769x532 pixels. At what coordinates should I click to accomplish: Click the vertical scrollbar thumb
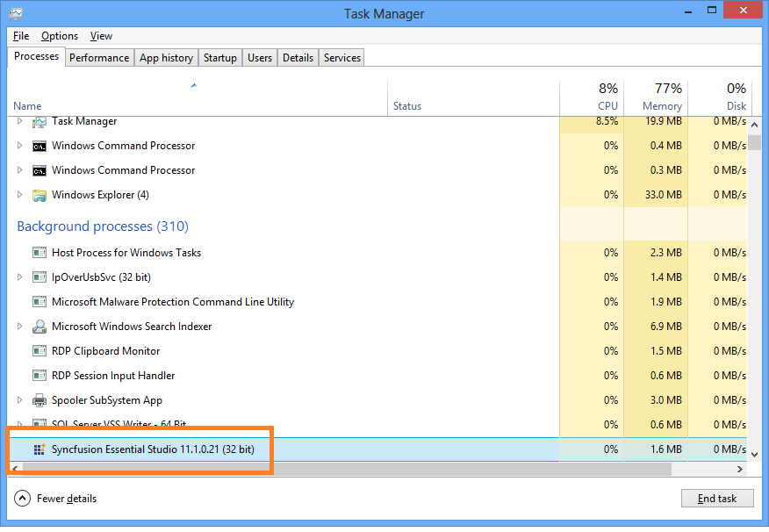click(x=755, y=142)
